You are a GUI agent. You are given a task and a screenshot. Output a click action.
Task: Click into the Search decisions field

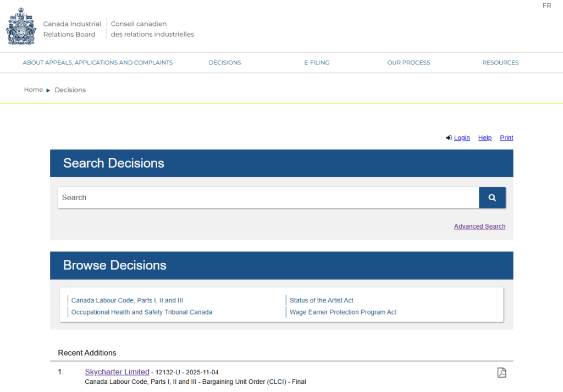(x=268, y=197)
